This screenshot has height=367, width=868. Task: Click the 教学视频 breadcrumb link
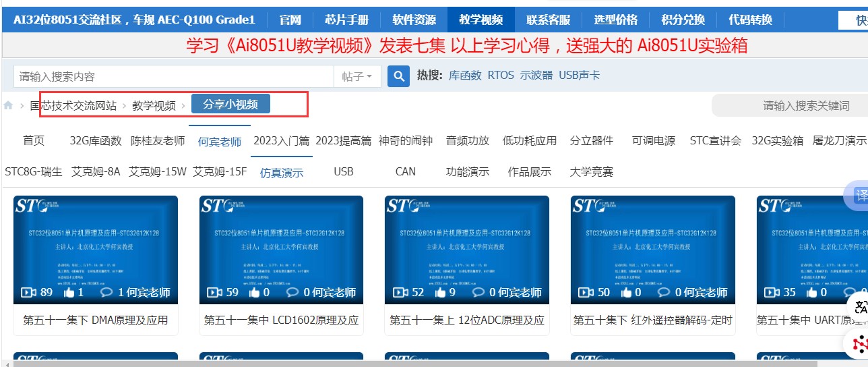point(154,105)
